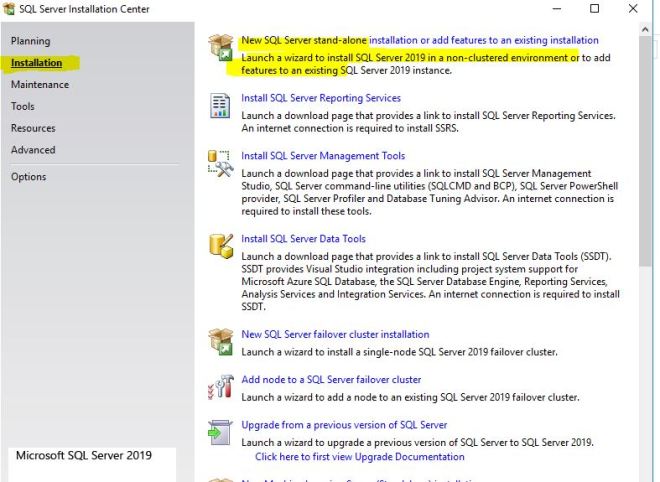Click the stand-alone installation box icon

(220, 46)
